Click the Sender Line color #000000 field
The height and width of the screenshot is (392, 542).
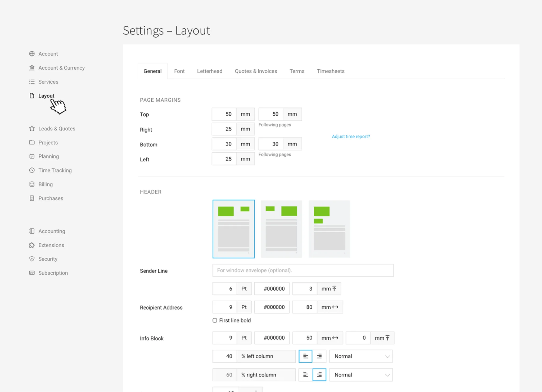point(272,289)
